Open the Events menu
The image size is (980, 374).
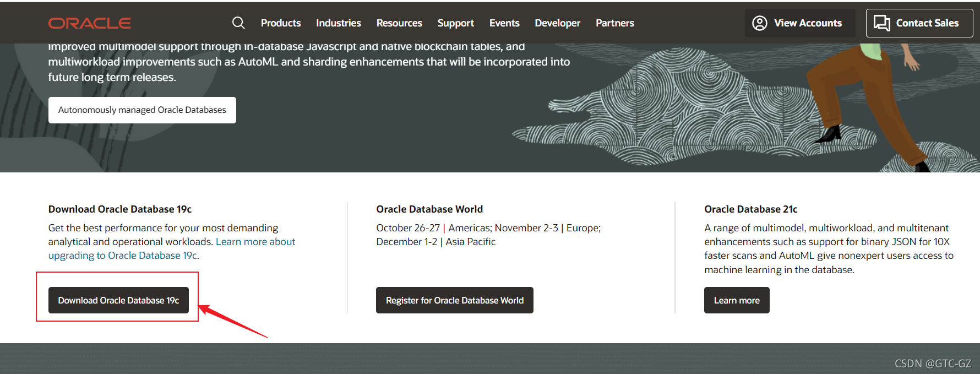pos(504,23)
